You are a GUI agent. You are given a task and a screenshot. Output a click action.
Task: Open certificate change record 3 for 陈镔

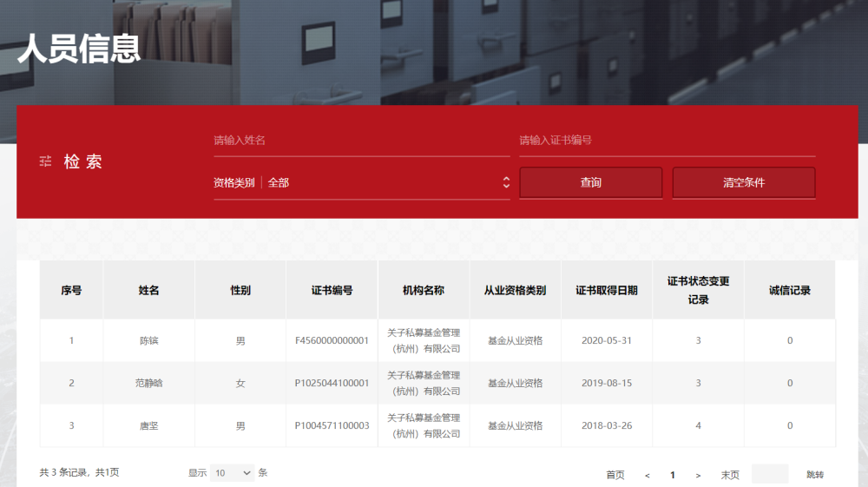tap(698, 340)
